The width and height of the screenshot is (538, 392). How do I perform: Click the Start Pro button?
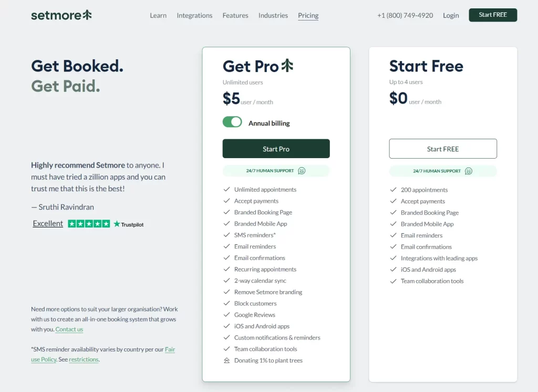tap(276, 149)
